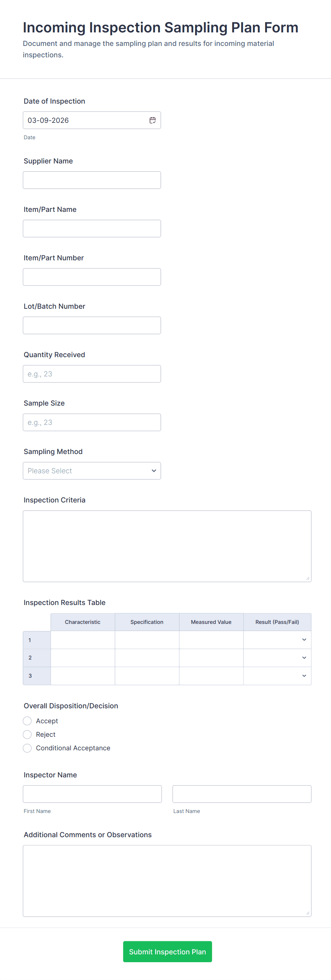This screenshot has width=331, height=980.
Task: Click the Sample Size field
Action: click(x=91, y=422)
